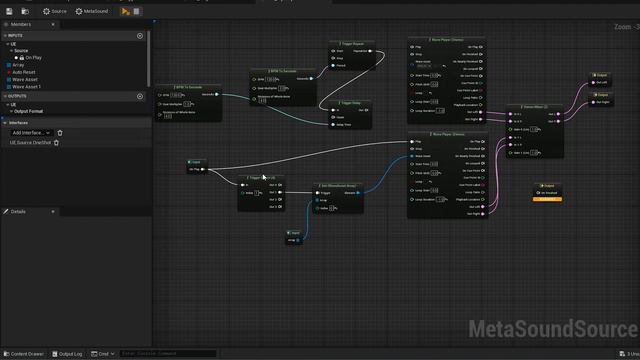The width and height of the screenshot is (640, 360).
Task: Switch to the Details tab
Action: pos(18,212)
